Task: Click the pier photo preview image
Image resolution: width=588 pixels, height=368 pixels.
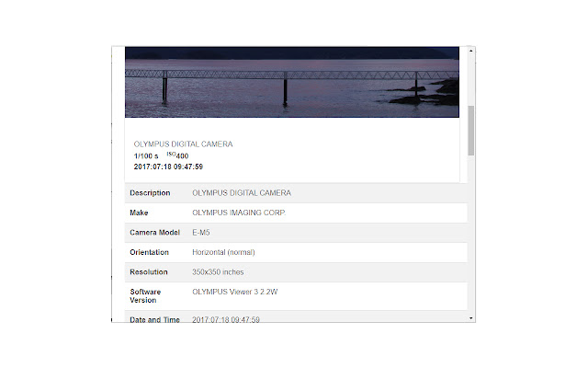Action: click(291, 81)
